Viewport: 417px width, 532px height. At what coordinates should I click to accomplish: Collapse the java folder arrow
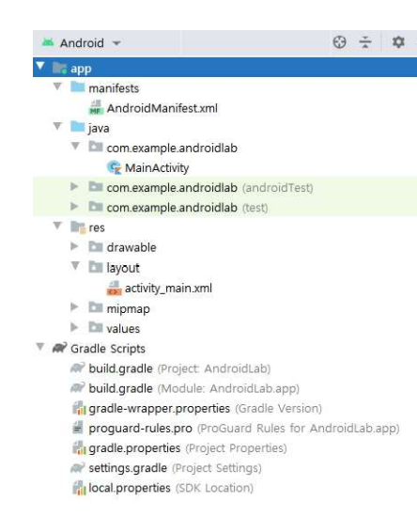tap(57, 126)
